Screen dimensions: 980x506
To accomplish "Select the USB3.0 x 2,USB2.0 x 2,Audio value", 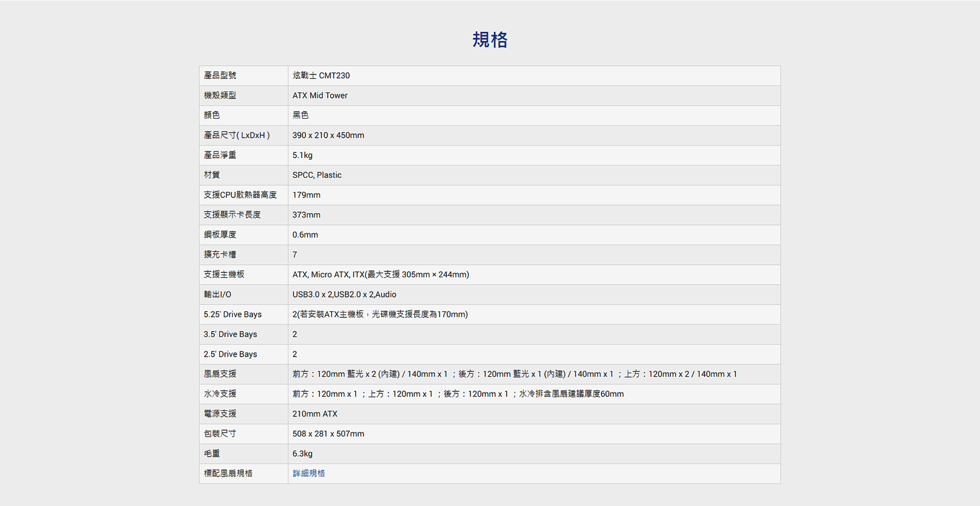I will click(344, 294).
